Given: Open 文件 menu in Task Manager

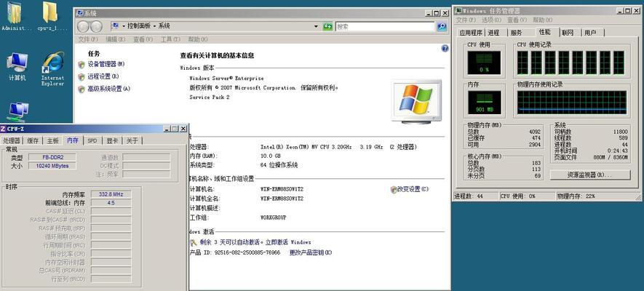Looking at the screenshot, I should tap(466, 20).
